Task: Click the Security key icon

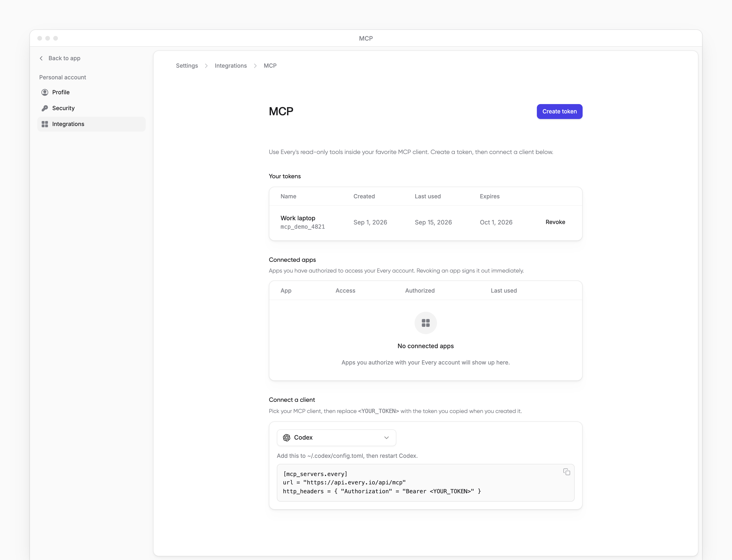Action: (45, 108)
